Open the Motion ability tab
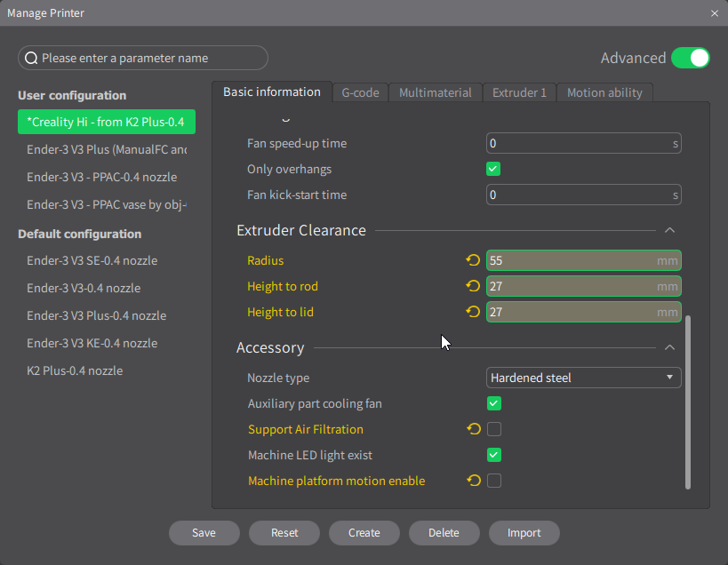The height and width of the screenshot is (565, 728). click(604, 92)
